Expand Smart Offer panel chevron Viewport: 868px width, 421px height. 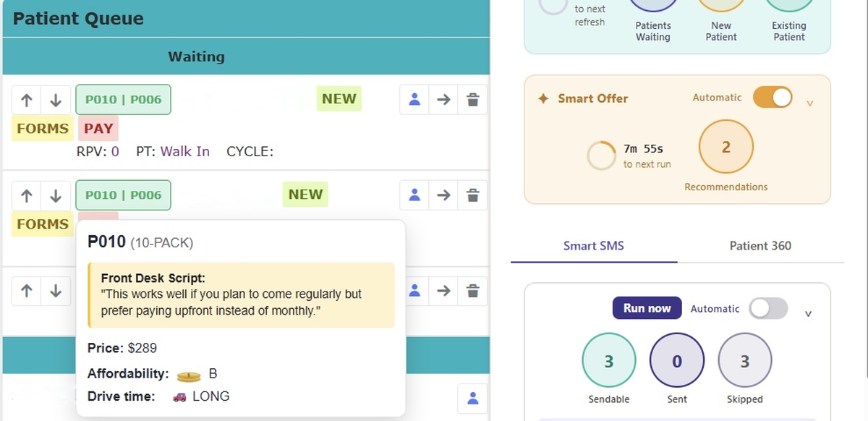click(809, 103)
